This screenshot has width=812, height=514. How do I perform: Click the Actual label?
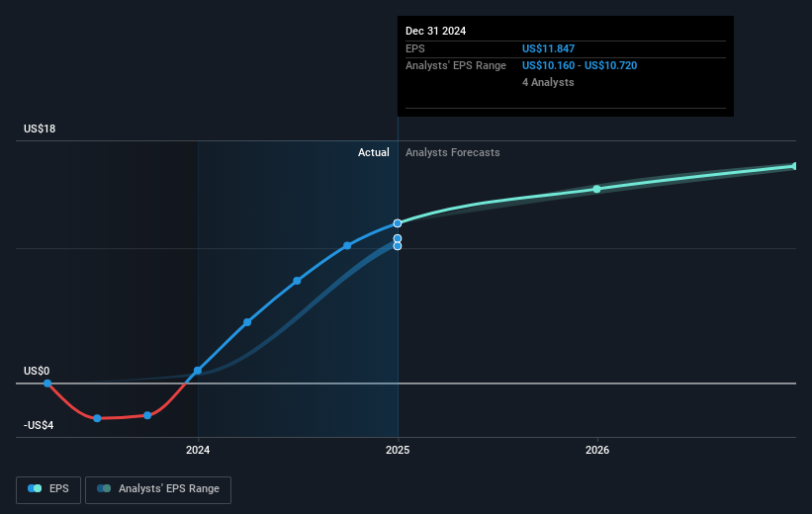(374, 152)
